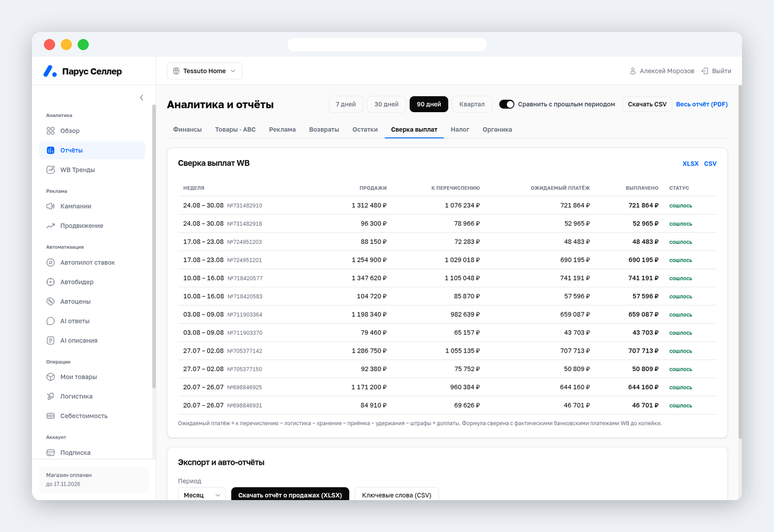Open the Органика tab
The height and width of the screenshot is (532, 774).
pyautogui.click(x=497, y=130)
